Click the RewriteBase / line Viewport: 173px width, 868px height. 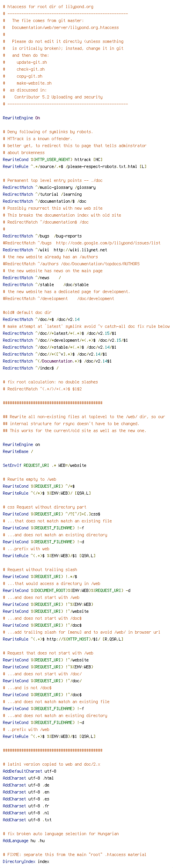(x=18, y=451)
